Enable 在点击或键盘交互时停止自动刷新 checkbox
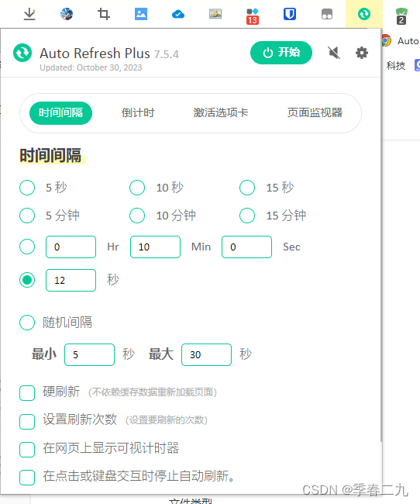Image resolution: width=420 pixels, height=504 pixels. coord(27,478)
